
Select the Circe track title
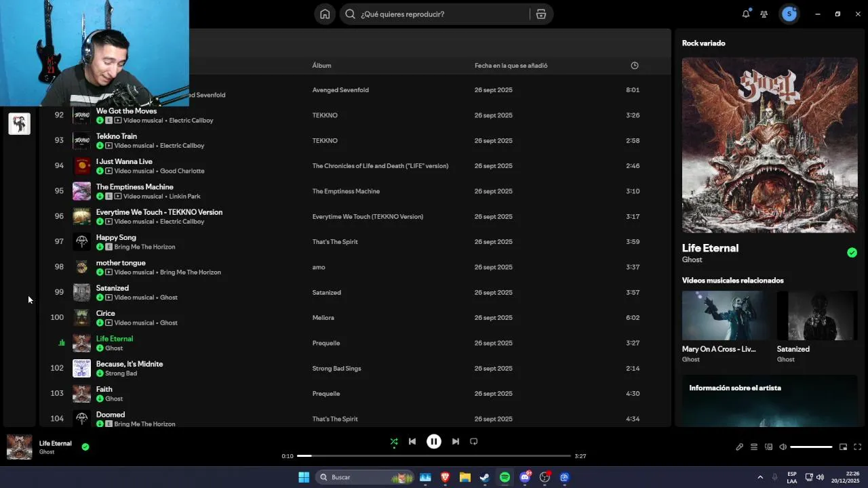pos(106,314)
